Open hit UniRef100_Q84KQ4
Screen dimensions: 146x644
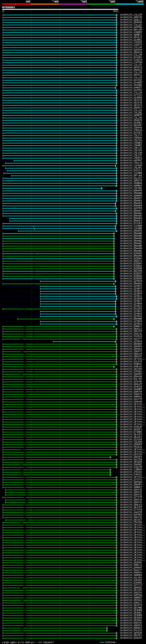[x=131, y=22]
